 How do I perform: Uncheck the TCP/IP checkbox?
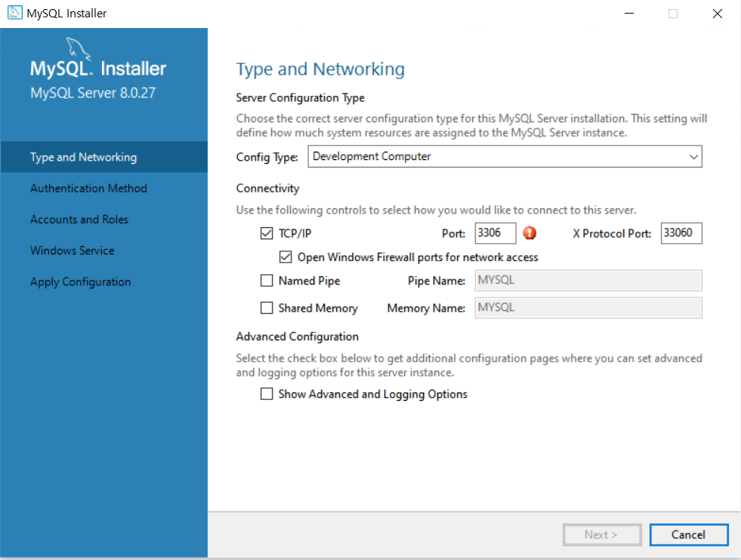(x=267, y=233)
